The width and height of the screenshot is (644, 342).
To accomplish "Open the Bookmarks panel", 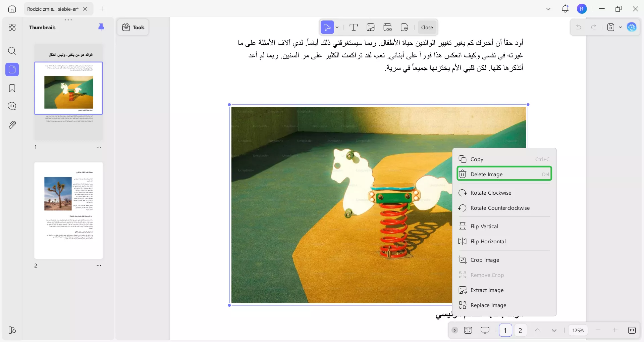I will (12, 88).
